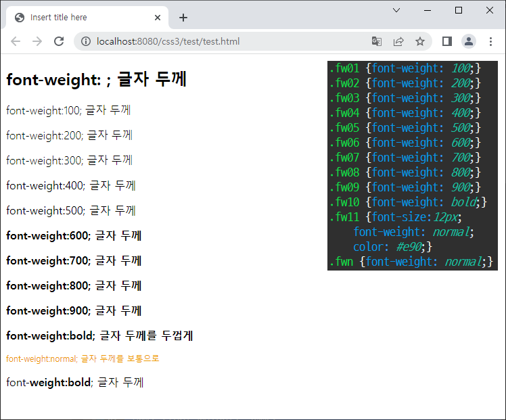Click the '.fw02 {font-weight: 200;}' code line
This screenshot has height=420, width=506.
[405, 83]
